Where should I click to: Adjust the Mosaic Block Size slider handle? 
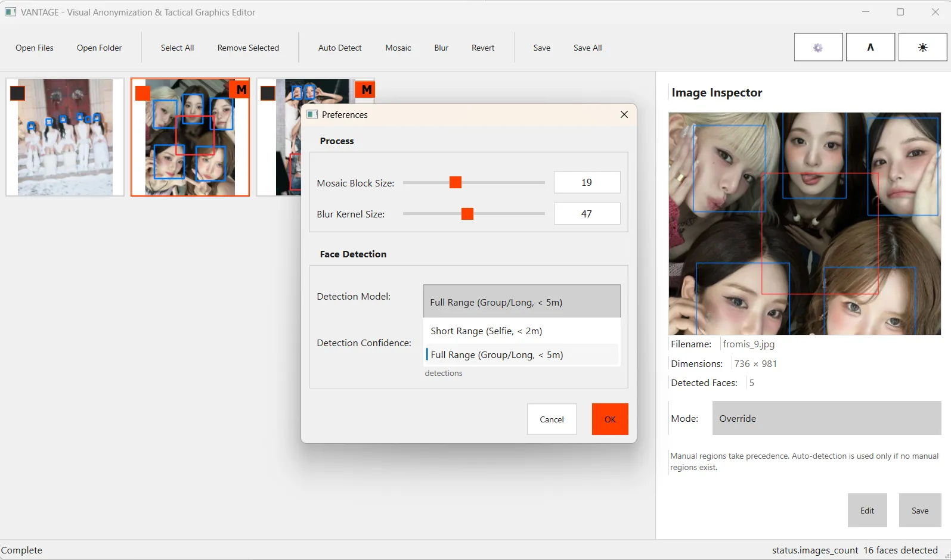[x=456, y=182]
